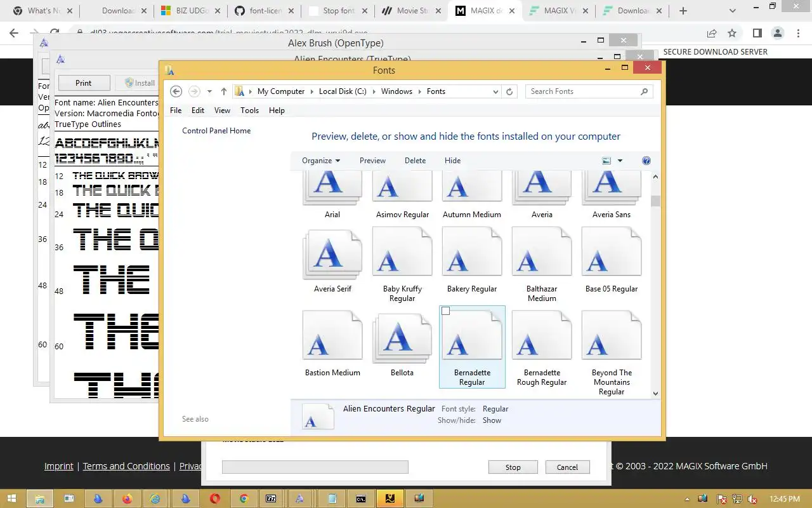Click the volume icon in system tray
Image resolution: width=812 pixels, height=508 pixels.
(x=753, y=499)
